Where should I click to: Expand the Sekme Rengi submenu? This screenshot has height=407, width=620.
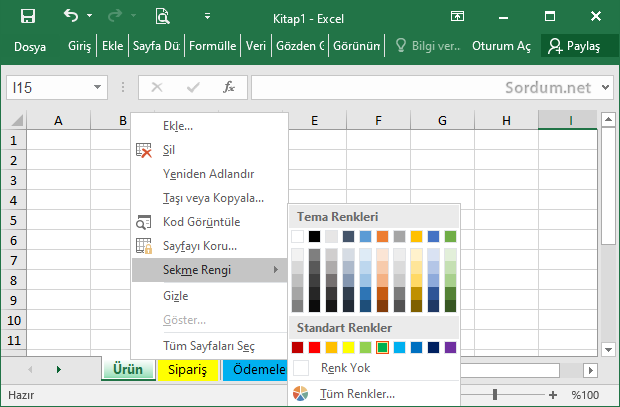210,270
